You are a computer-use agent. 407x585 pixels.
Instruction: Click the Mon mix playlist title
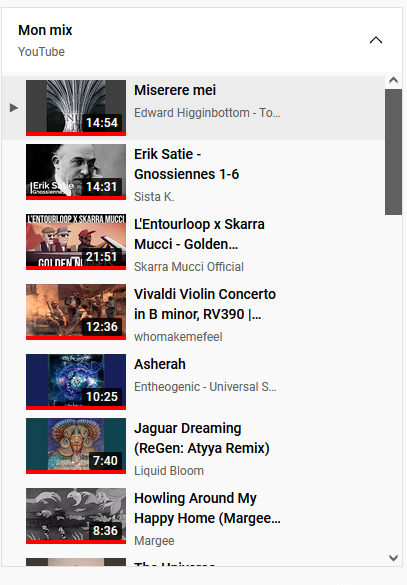point(45,30)
